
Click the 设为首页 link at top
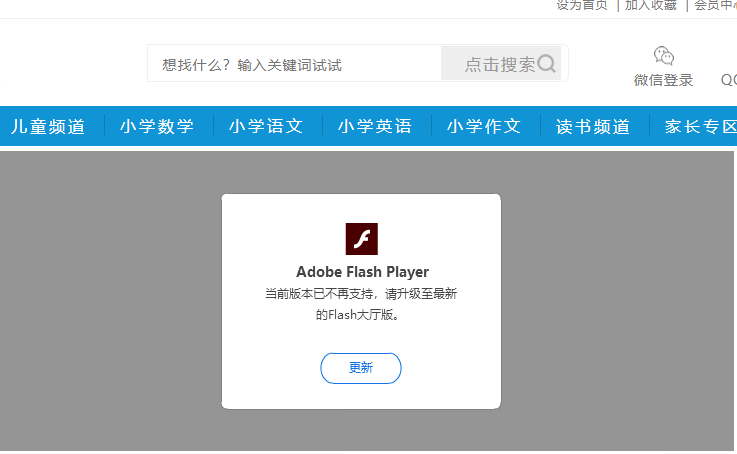(581, 5)
